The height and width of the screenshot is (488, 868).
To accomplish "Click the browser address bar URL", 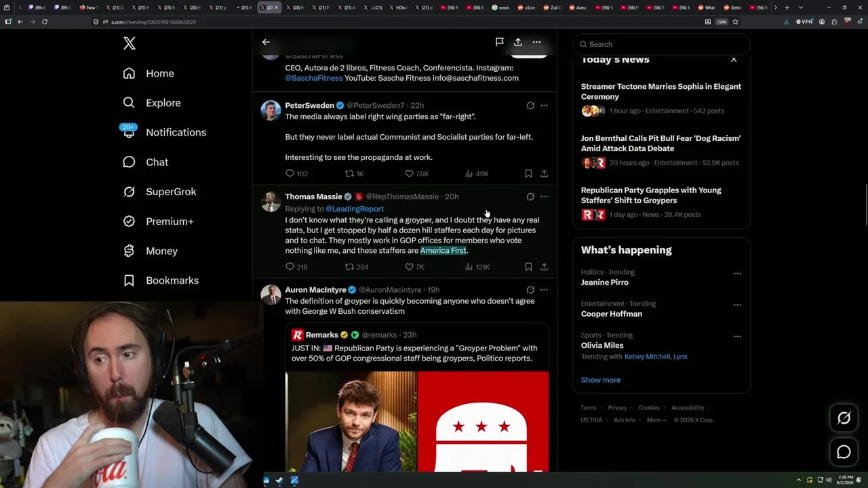I will click(153, 22).
